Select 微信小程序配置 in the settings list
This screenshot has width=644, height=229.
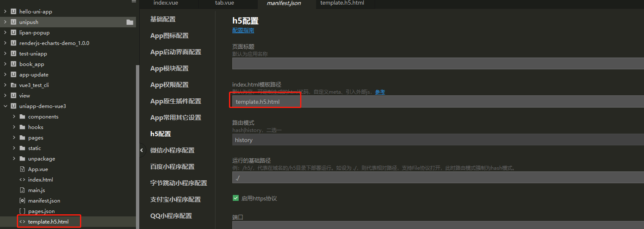(x=172, y=150)
